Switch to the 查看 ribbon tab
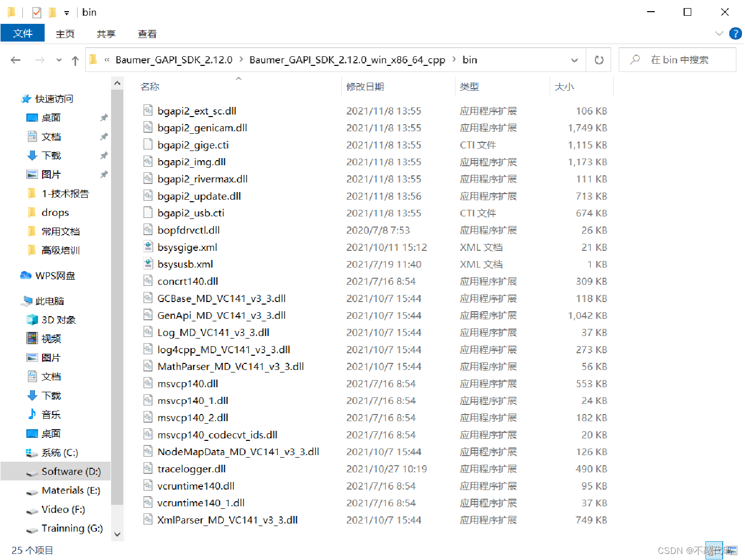Image resolution: width=745 pixels, height=560 pixels. [x=147, y=33]
